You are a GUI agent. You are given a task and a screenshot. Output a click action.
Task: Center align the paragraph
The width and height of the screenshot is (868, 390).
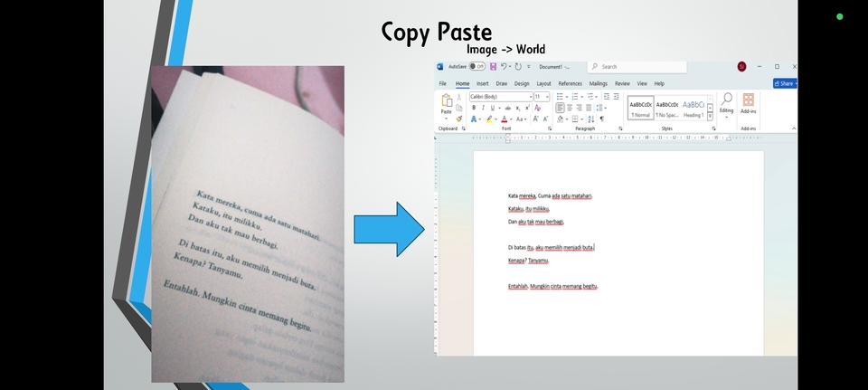569,108
